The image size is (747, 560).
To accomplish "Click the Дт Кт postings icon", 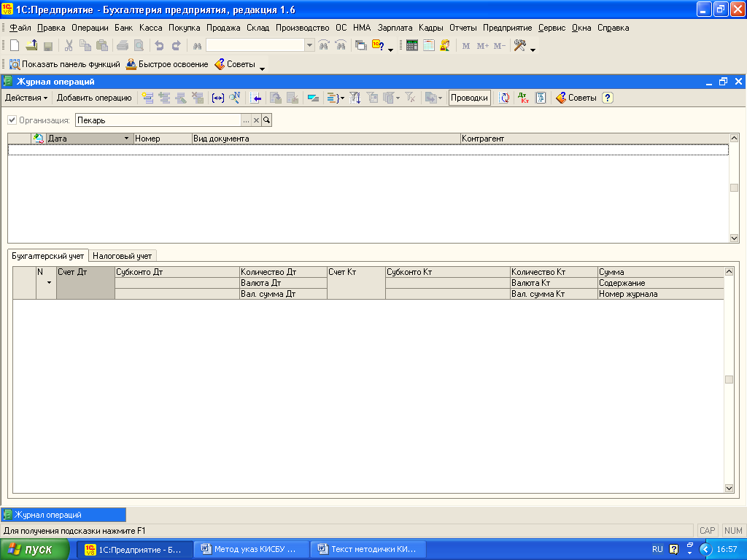I will tap(523, 98).
